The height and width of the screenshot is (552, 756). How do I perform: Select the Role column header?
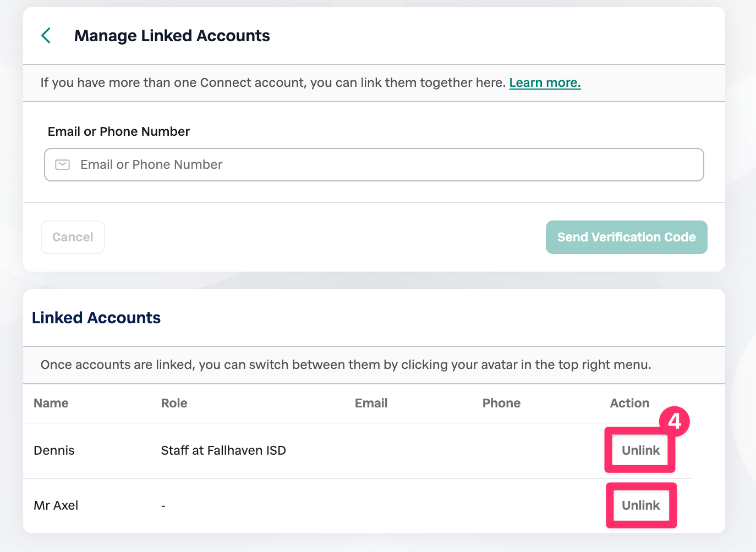(x=174, y=403)
